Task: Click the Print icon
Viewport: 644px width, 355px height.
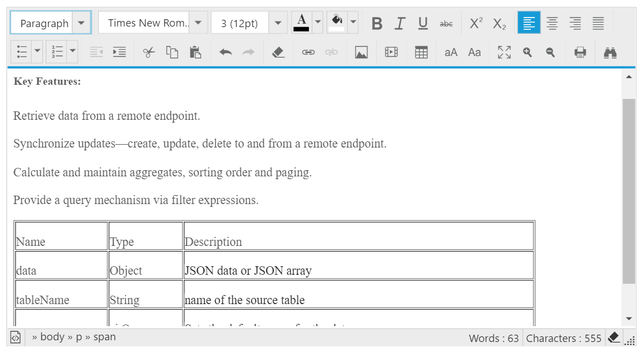Action: [580, 53]
